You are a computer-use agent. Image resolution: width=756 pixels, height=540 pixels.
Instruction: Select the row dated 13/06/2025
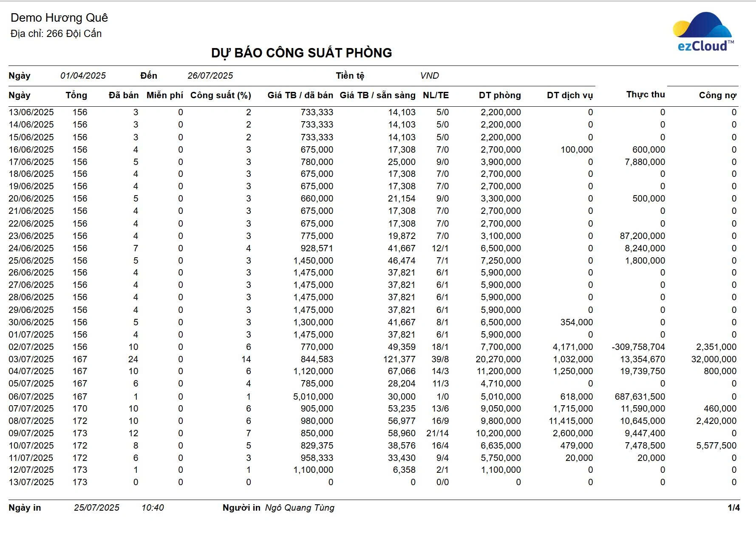pos(373,112)
